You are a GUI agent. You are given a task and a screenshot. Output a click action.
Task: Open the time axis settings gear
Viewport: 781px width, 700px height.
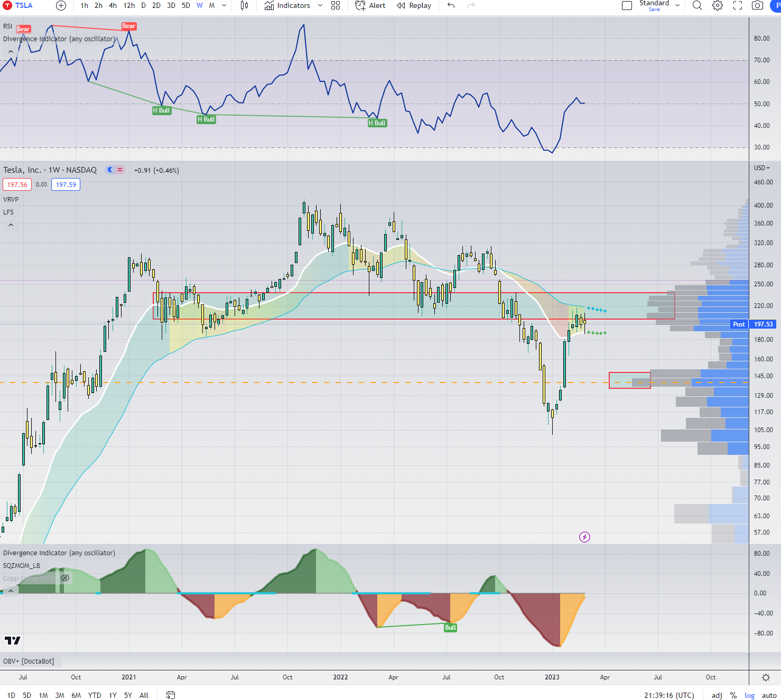(766, 677)
